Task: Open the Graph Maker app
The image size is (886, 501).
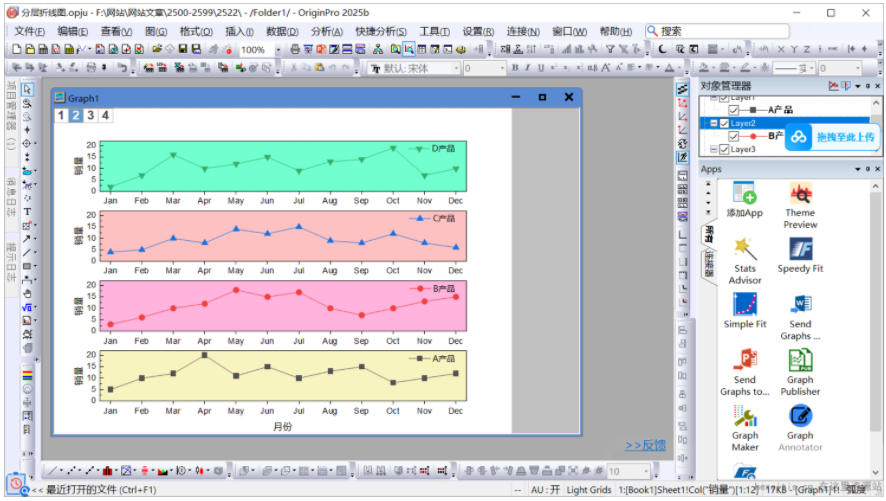Action: [745, 429]
